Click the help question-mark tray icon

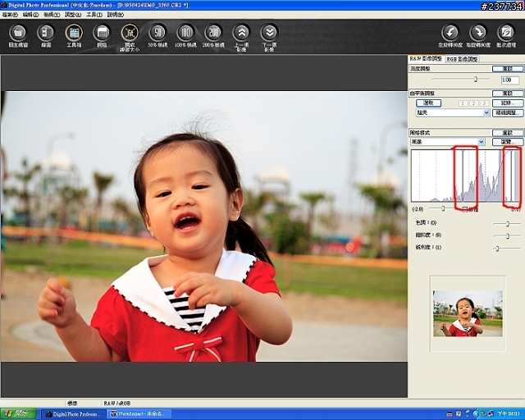coord(459,414)
